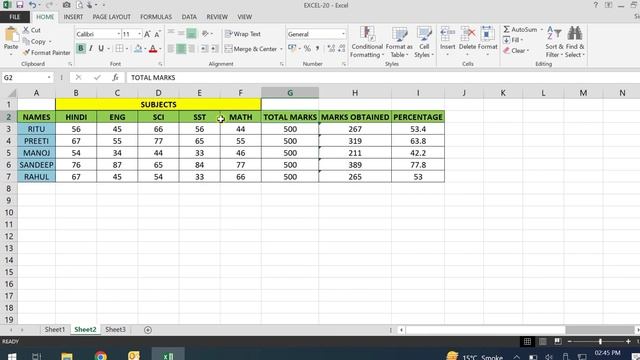The height and width of the screenshot is (360, 640).
Task: Toggle Center horizontal alignment
Action: 181,49
